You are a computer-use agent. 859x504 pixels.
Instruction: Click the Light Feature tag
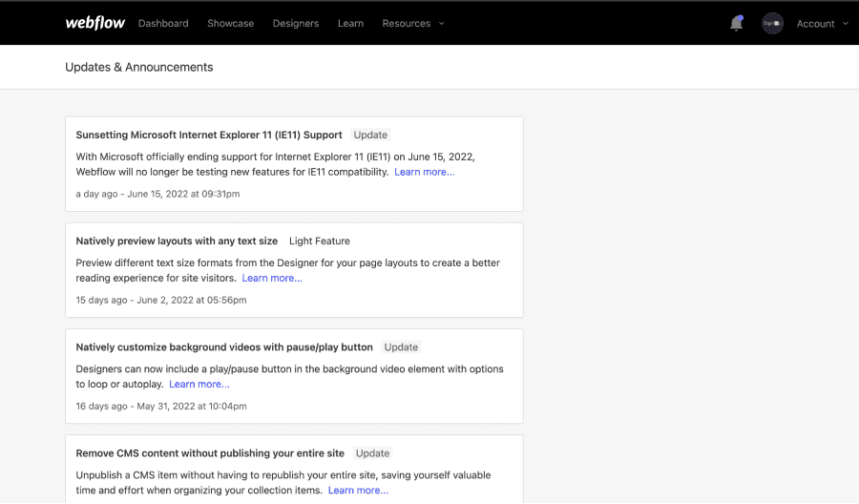pos(320,241)
